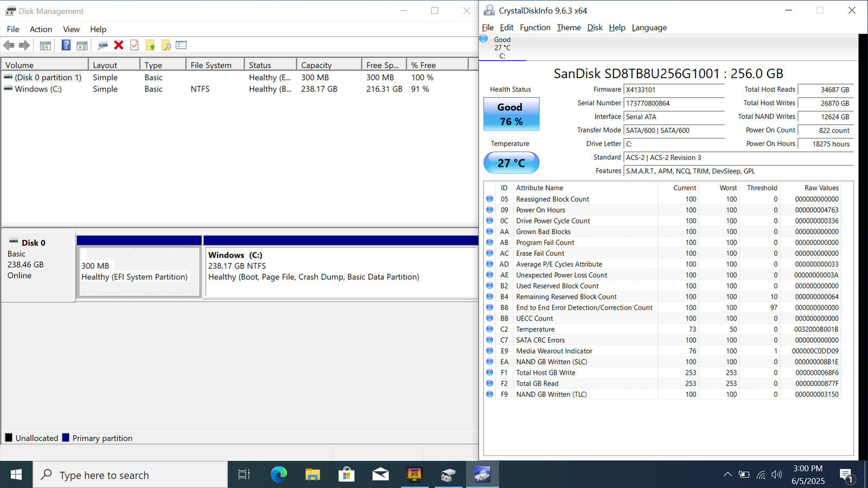Open File menu in Disk Management
Screen dimensions: 868x488
(13, 29)
